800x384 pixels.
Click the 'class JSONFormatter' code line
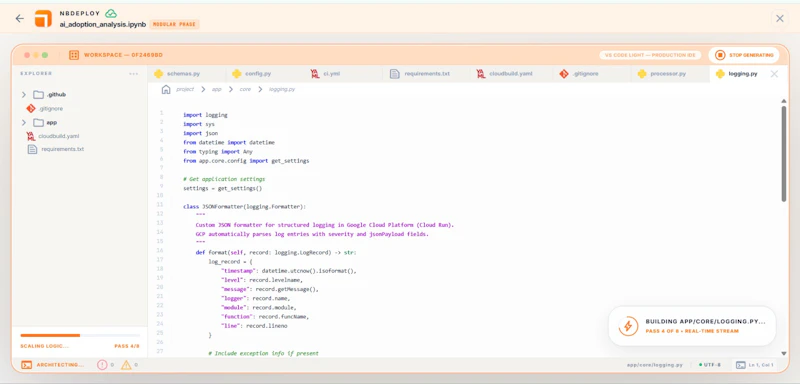244,207
